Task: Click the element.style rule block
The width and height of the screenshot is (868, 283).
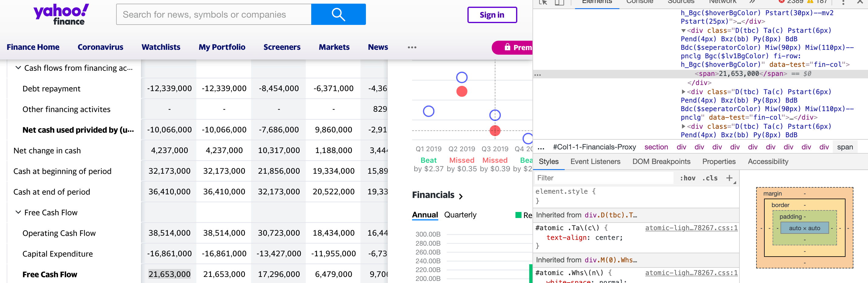Action: tap(636, 196)
